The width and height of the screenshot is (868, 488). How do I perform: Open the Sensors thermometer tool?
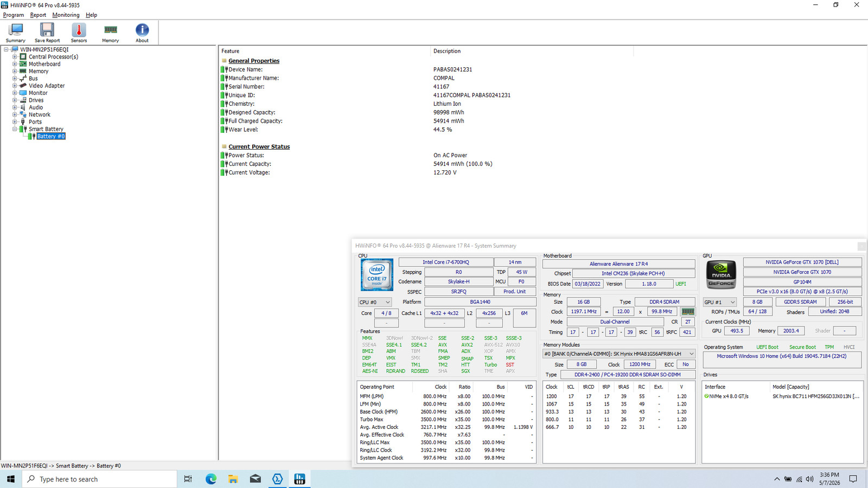coord(79,33)
